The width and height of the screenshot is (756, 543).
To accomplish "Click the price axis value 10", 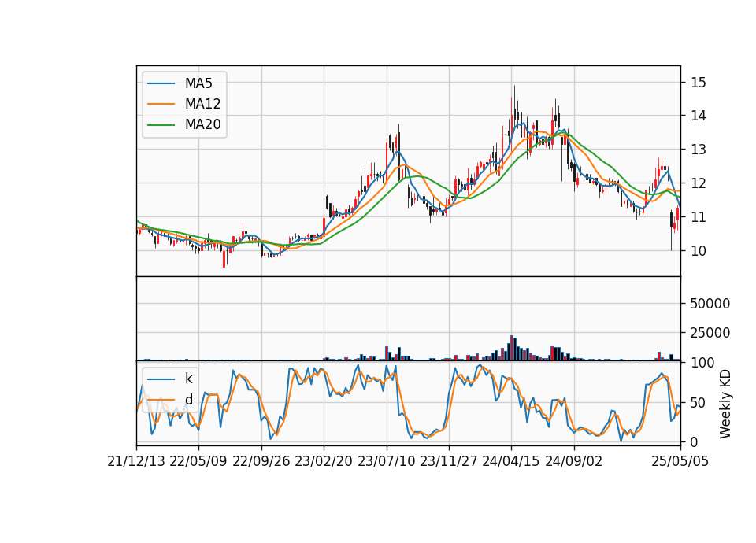I will [x=699, y=251].
